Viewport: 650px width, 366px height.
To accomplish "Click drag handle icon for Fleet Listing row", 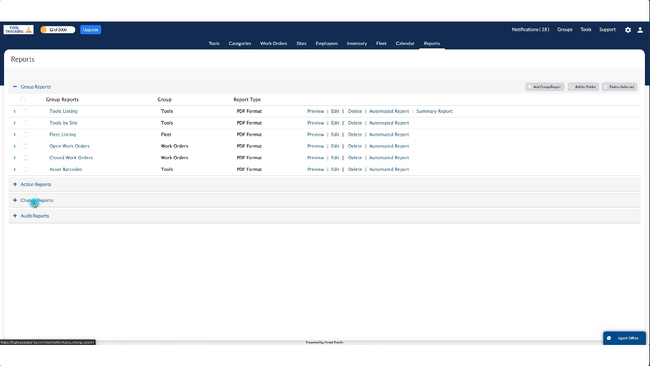I will [15, 135].
